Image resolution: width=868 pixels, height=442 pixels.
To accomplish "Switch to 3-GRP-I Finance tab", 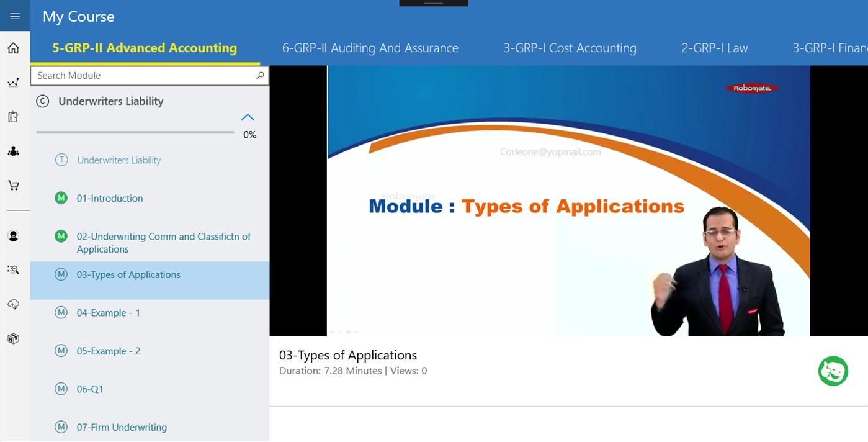I will pyautogui.click(x=830, y=48).
